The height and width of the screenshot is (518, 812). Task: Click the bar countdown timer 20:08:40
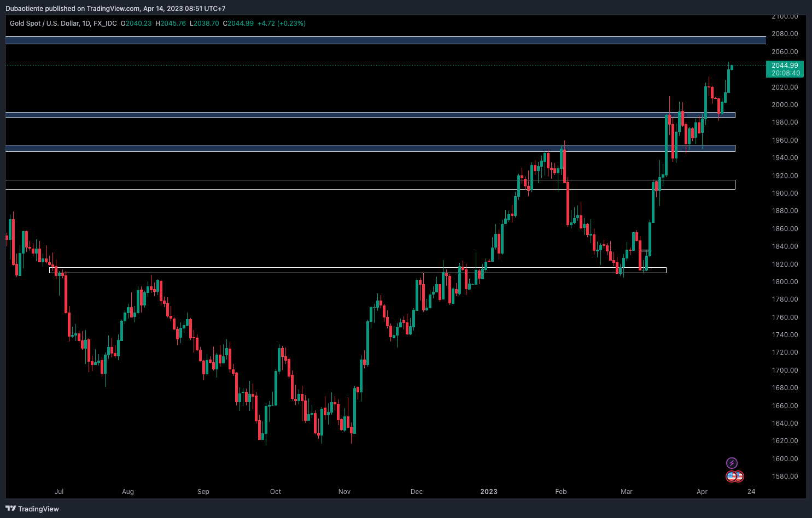click(786, 73)
